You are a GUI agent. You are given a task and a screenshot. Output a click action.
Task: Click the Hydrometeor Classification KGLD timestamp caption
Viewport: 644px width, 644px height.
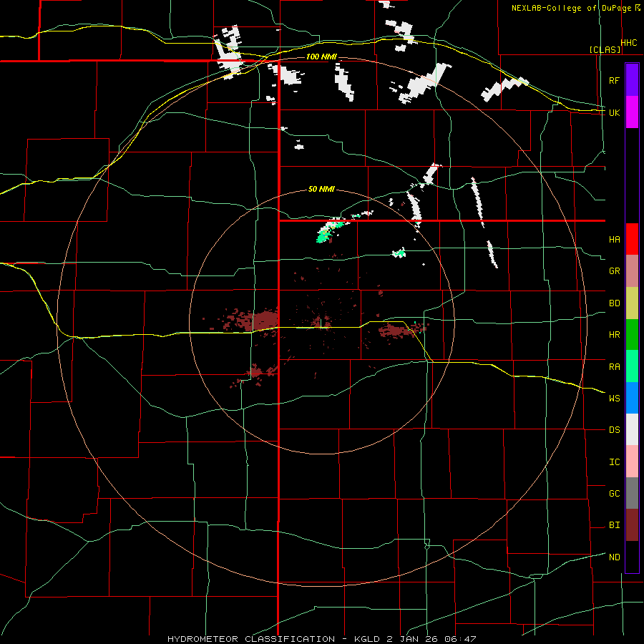point(321,639)
